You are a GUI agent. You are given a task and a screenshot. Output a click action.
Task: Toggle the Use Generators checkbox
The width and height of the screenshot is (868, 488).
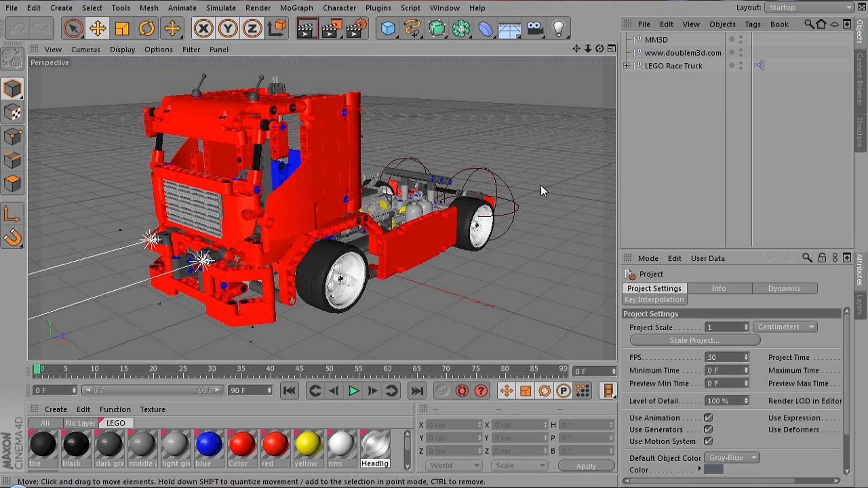click(x=708, y=429)
